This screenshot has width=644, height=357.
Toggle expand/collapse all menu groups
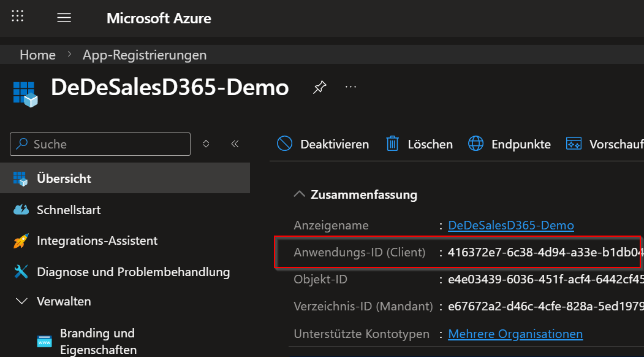click(206, 144)
